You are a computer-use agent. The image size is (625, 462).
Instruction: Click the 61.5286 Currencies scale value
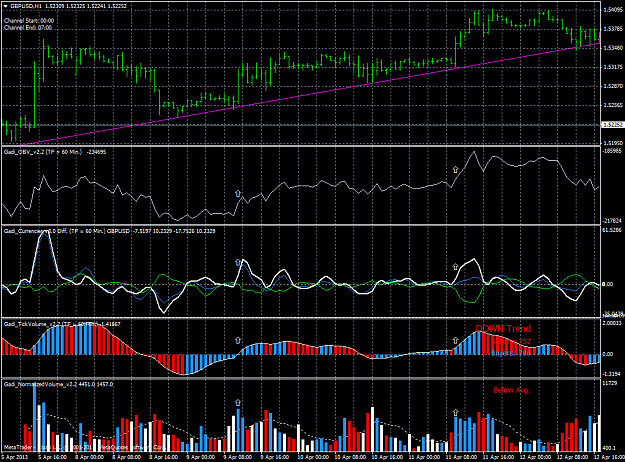(x=613, y=230)
